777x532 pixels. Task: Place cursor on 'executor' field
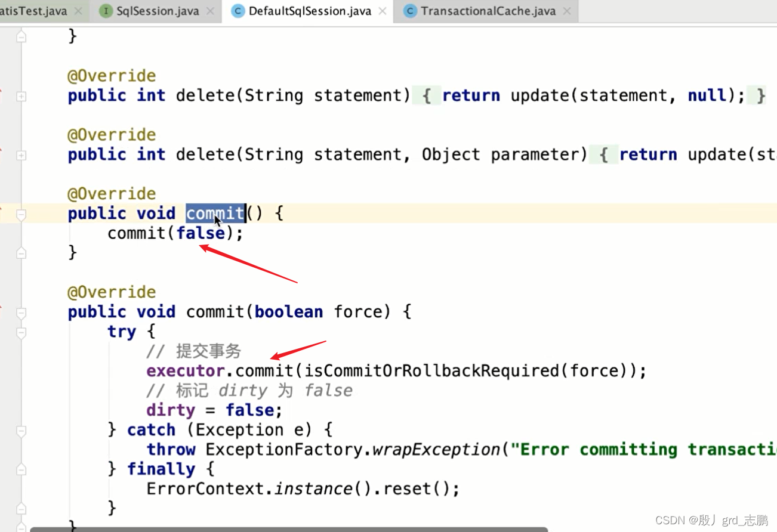coord(186,371)
